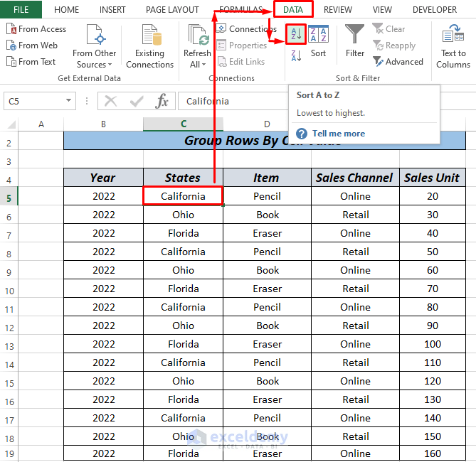Click From Web data import
The width and height of the screenshot is (476, 462).
coord(32,45)
